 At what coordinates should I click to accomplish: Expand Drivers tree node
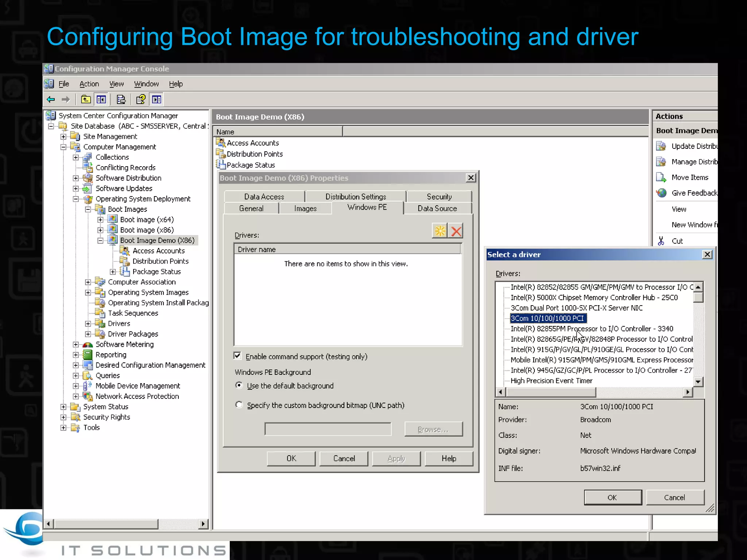pyautogui.click(x=88, y=324)
